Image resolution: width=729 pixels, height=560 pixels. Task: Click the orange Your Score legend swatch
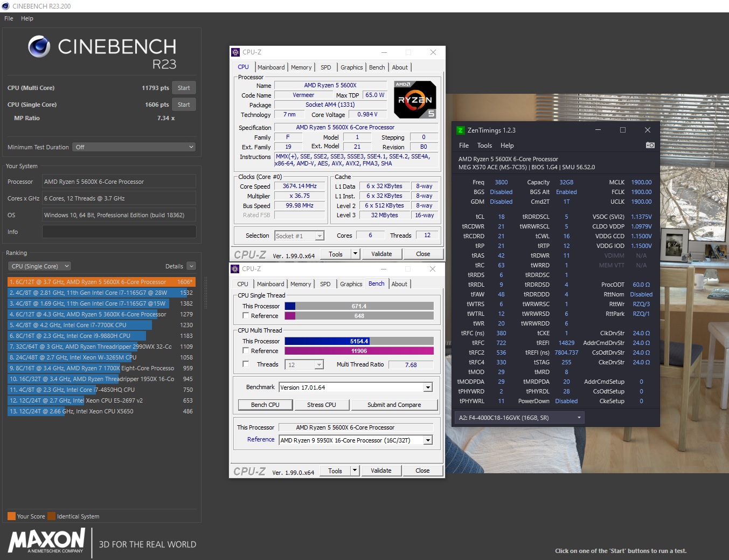[11, 516]
